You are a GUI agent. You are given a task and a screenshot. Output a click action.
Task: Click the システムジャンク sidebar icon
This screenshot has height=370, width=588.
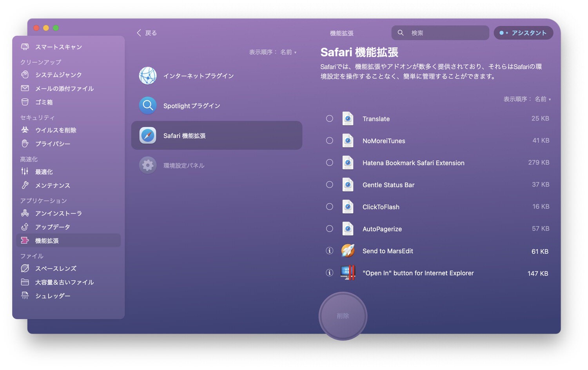click(25, 75)
